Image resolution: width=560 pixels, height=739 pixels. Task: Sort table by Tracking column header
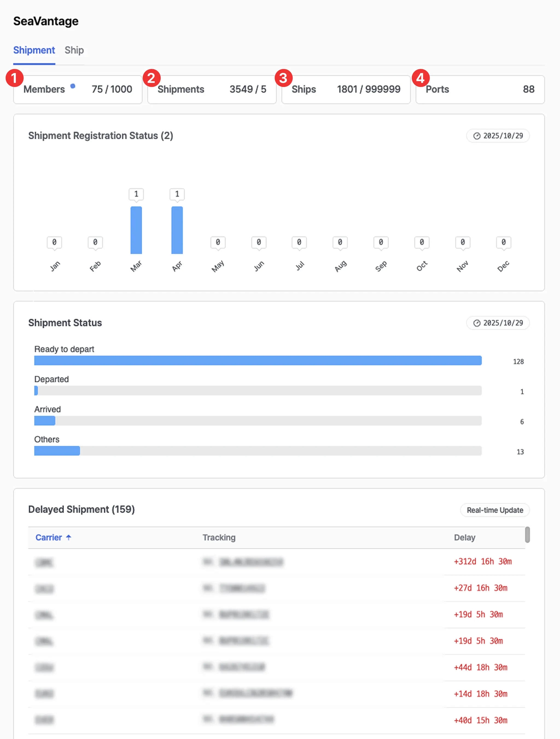click(219, 538)
